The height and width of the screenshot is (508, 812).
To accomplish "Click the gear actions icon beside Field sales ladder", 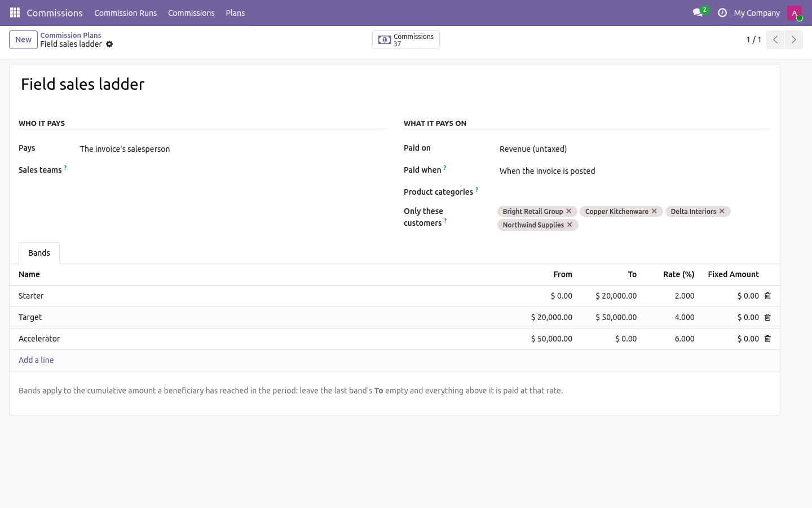I will pyautogui.click(x=109, y=44).
